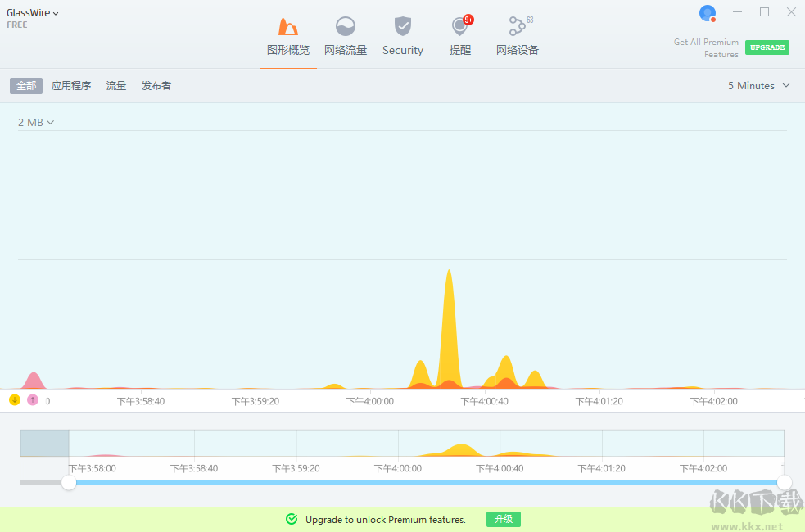805x532 pixels.
Task: Open the 网络流量 usage icon
Action: [346, 27]
